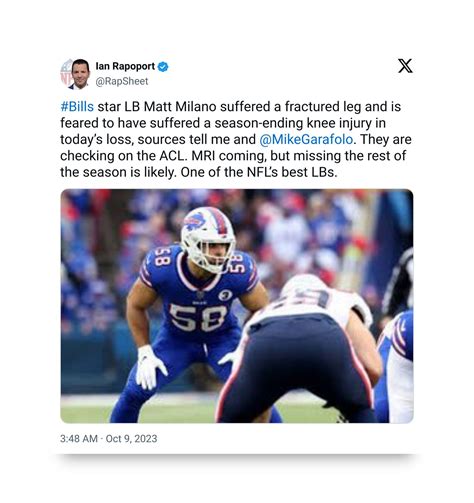Click the Oct 9, 2023 date
Viewport: 474px width, 503px height.
tap(131, 438)
